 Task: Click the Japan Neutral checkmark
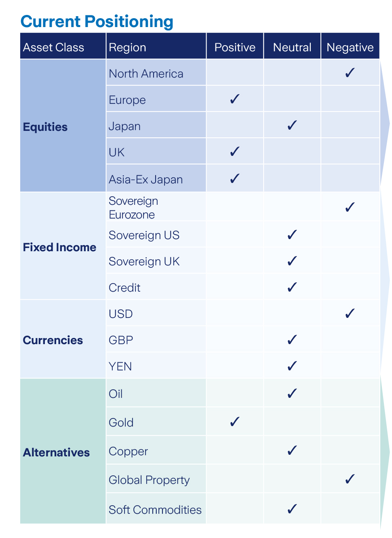point(292,125)
